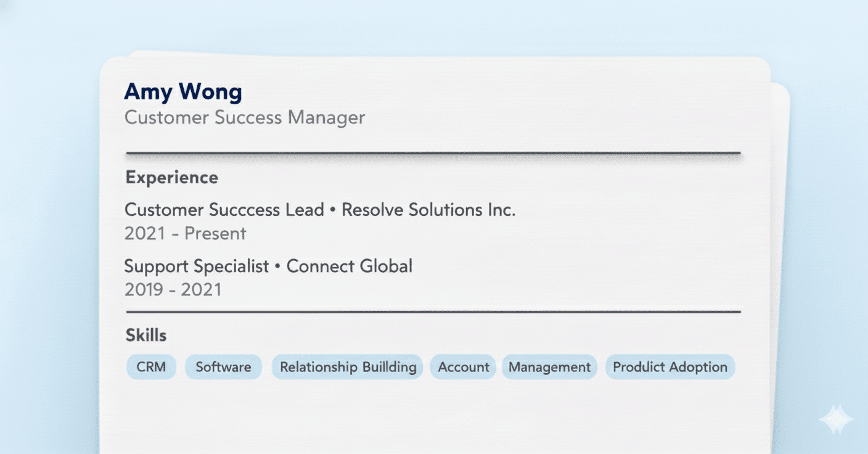Click the Skills section heading
Image resolution: width=868 pixels, height=454 pixels.
click(146, 336)
